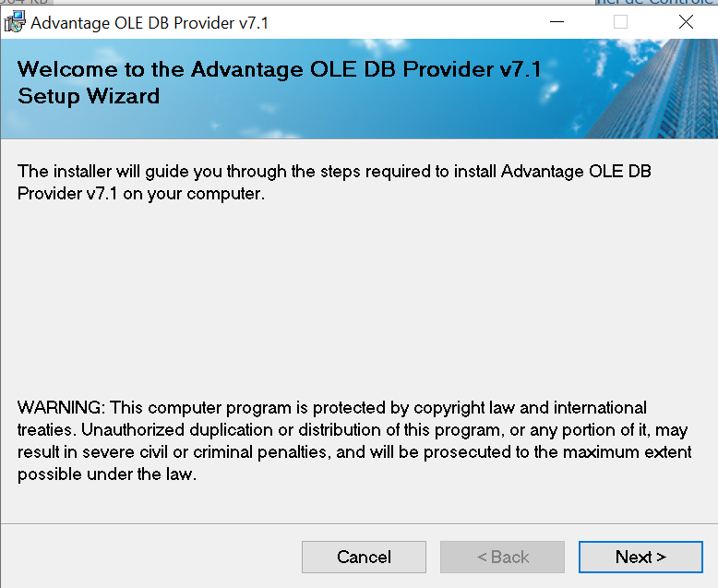Click the 'possible under the law' line
The width and height of the screenshot is (718, 588).
coord(107,475)
